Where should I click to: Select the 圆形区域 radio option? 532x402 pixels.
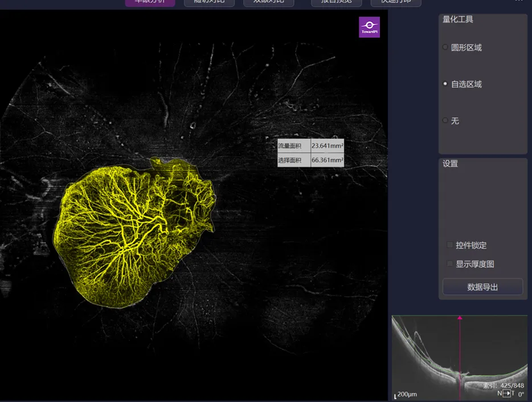click(445, 47)
